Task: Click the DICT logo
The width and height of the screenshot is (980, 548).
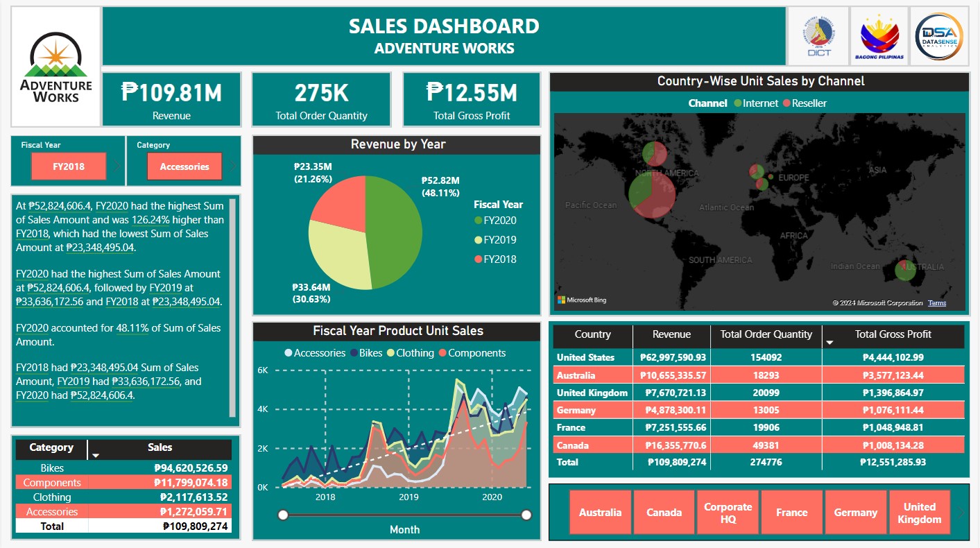Action: (818, 36)
